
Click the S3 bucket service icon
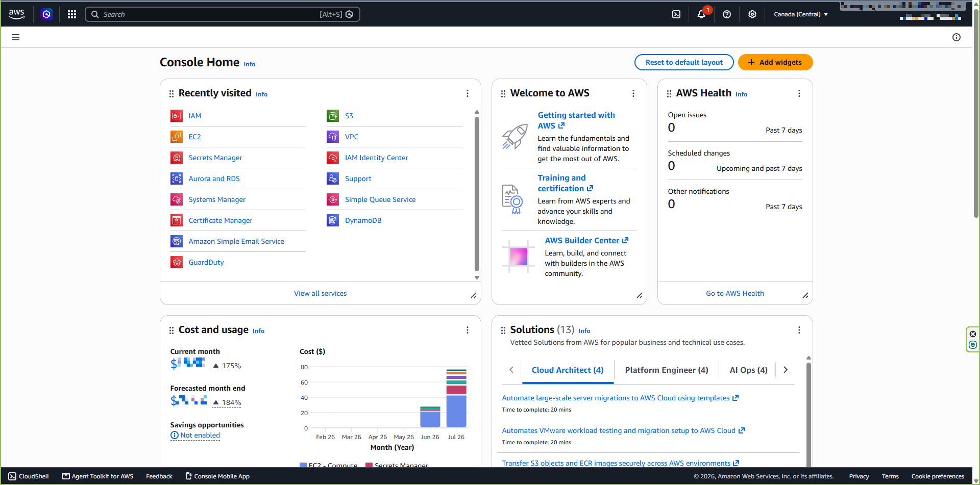[333, 116]
